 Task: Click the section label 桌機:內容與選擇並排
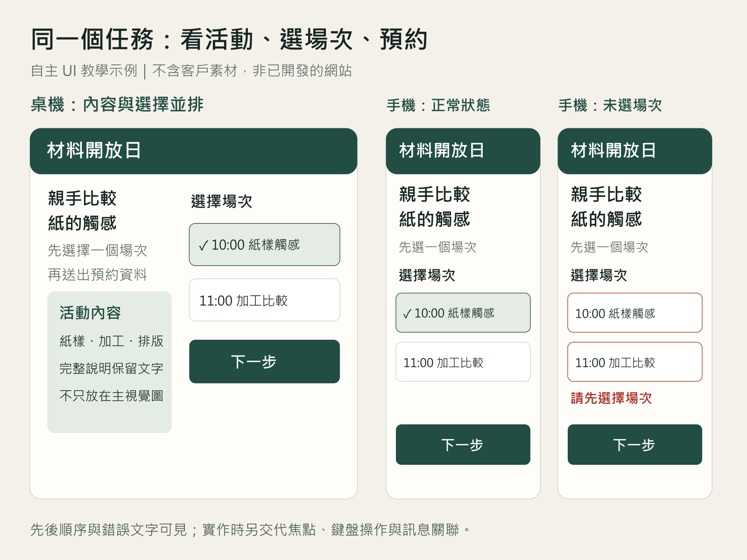coord(117,105)
